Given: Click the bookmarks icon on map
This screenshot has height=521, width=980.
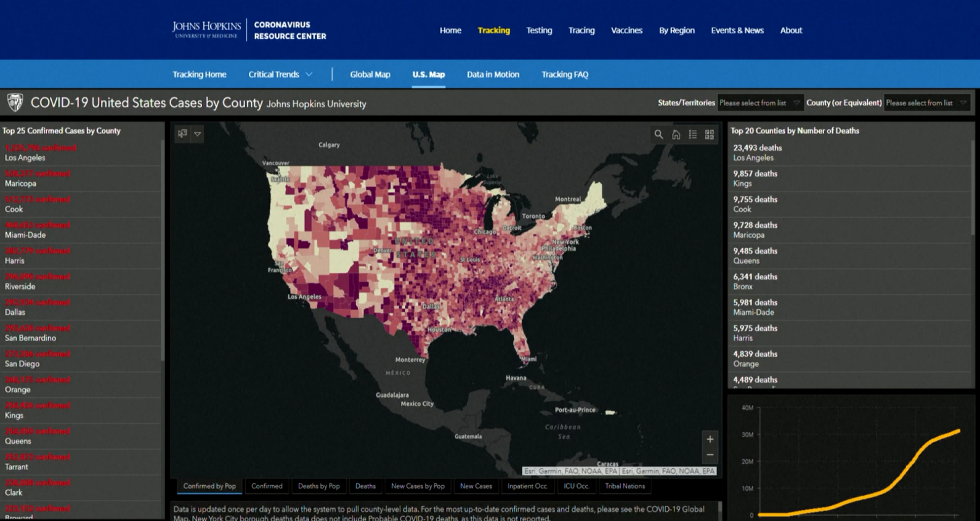Looking at the screenshot, I should (182, 134).
